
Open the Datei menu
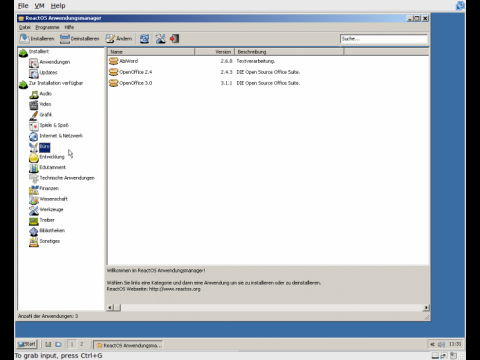24,27
